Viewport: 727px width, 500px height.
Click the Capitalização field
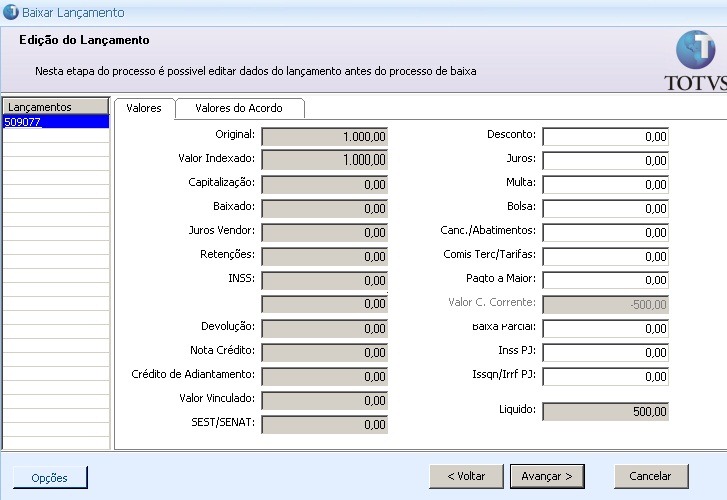[325, 185]
